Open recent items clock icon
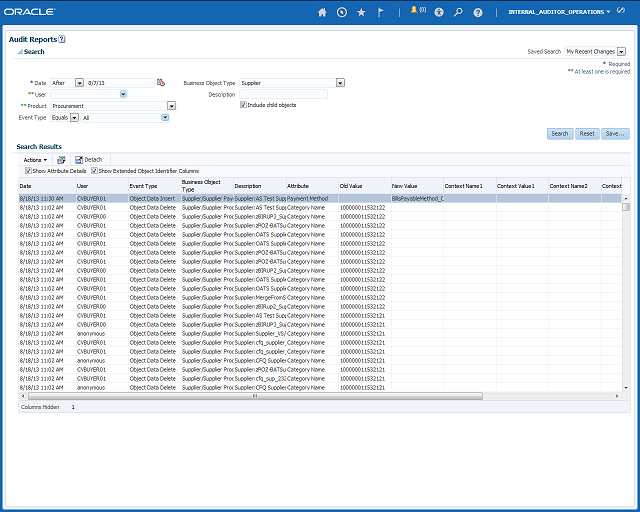 [x=342, y=12]
